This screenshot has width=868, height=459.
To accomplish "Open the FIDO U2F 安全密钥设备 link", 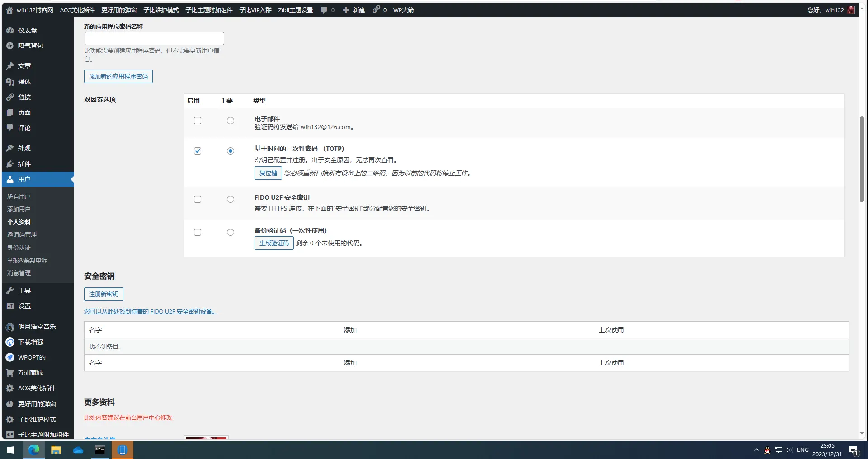I will point(151,311).
